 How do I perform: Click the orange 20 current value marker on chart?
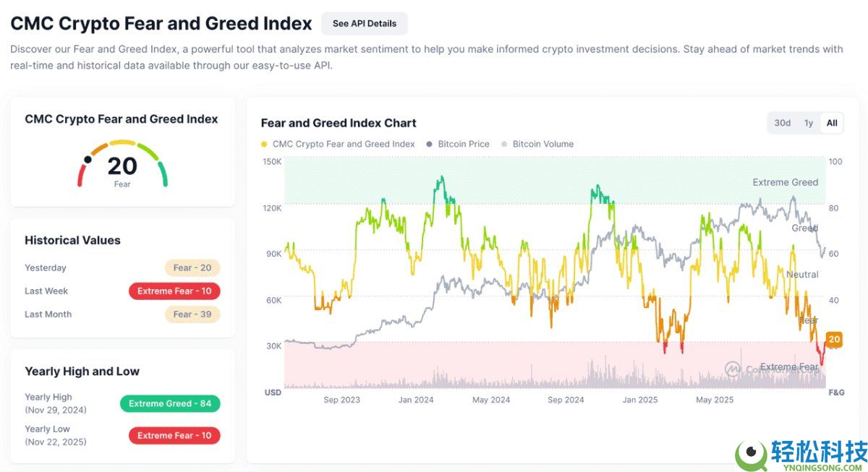pos(834,340)
